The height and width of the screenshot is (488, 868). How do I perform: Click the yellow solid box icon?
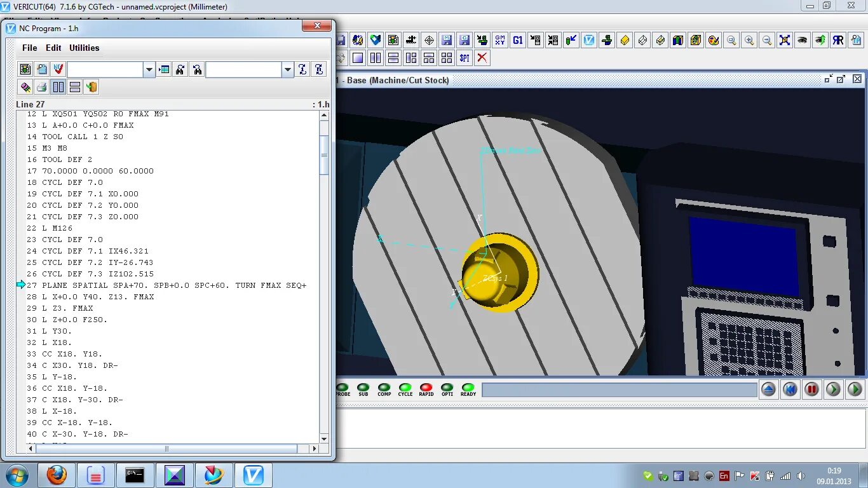pyautogui.click(x=625, y=40)
